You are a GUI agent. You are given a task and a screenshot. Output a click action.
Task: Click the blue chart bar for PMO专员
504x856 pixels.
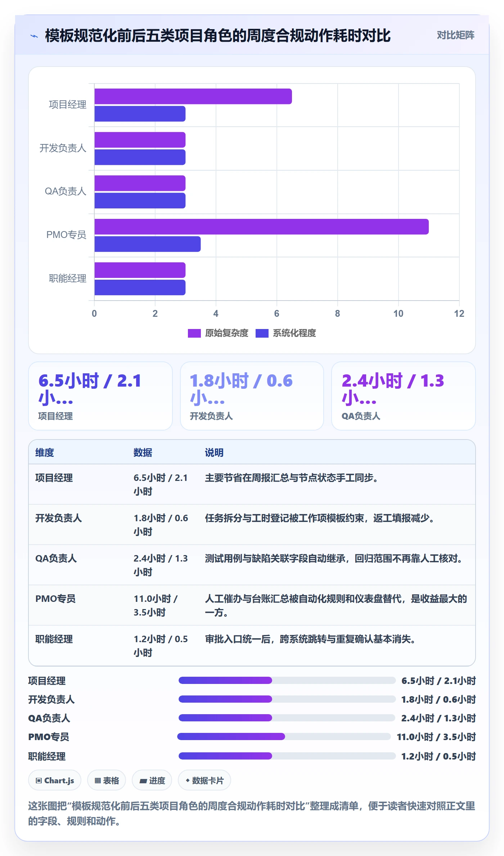(x=148, y=244)
